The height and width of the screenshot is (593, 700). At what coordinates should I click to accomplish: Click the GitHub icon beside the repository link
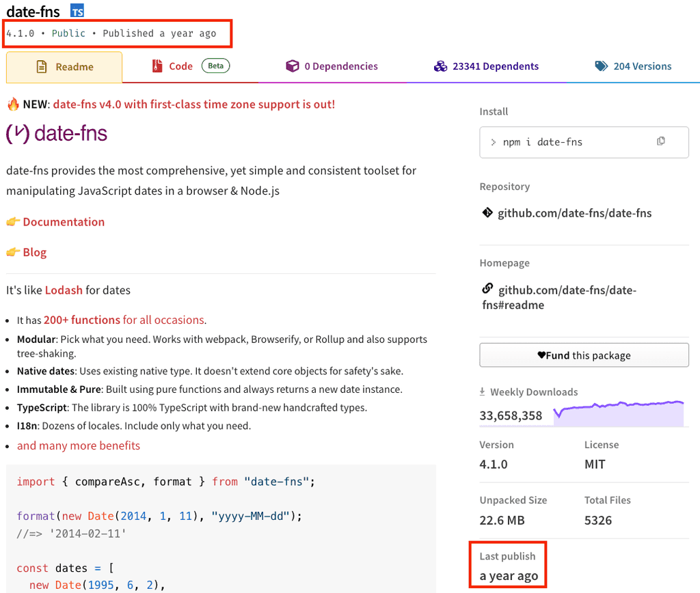coord(487,212)
